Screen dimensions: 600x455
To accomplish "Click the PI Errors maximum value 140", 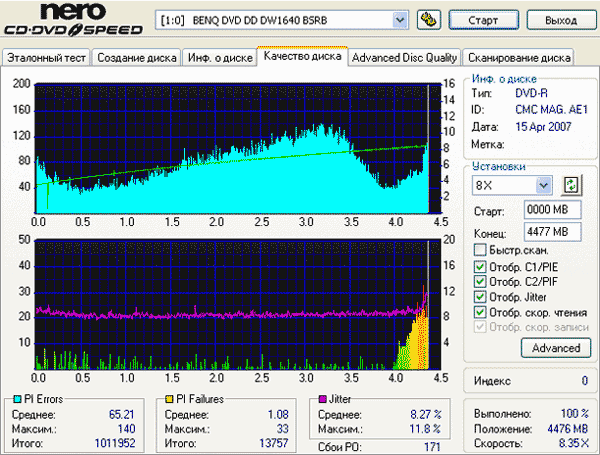I will (126, 429).
